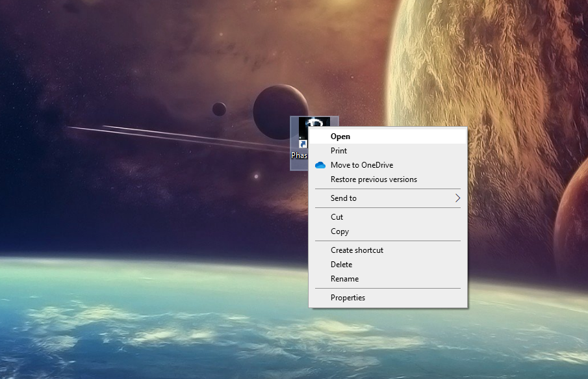Screen dimensions: 588x379
Task: Select Print in the context menu
Action: (339, 151)
